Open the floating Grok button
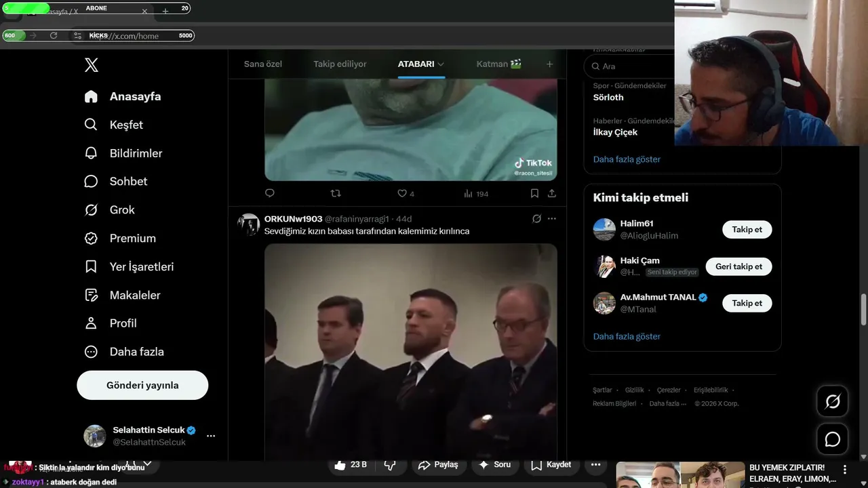 pos(833,401)
